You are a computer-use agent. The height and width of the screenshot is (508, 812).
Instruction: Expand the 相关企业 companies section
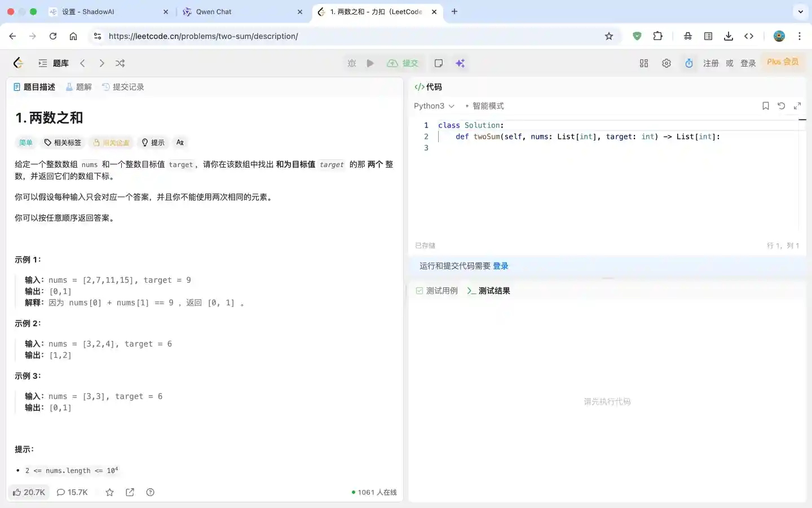(111, 143)
